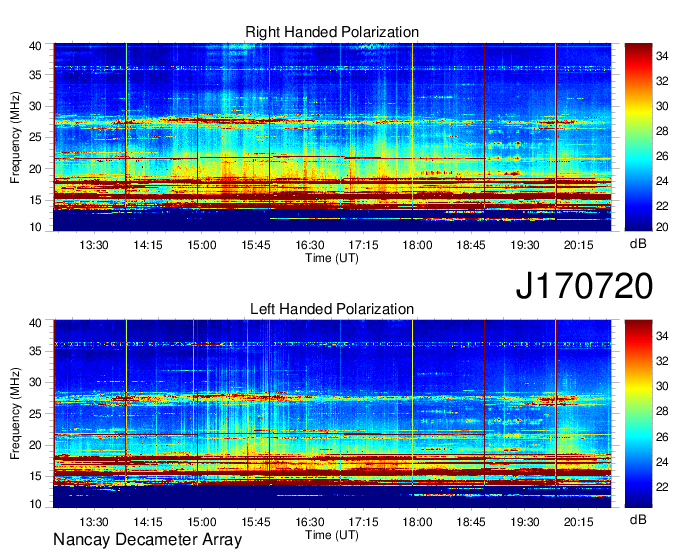This screenshot has width=680, height=552.
Task: Click the dB unit label of Left Handed colorbar
Action: pos(638,520)
